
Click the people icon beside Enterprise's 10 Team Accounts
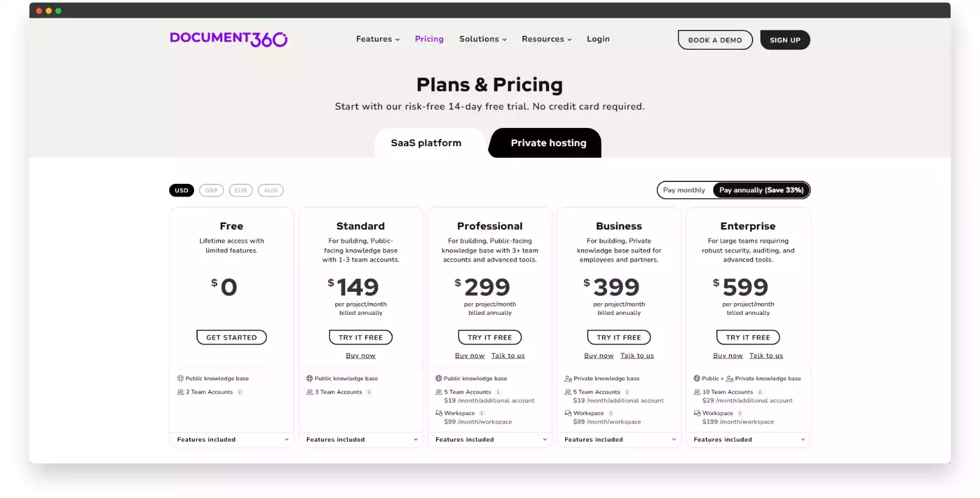(696, 392)
